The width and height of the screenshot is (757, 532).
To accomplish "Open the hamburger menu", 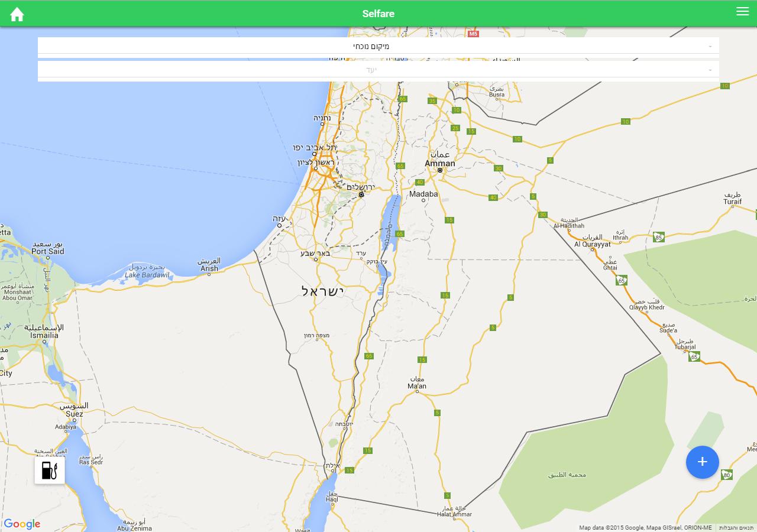I will [x=743, y=11].
